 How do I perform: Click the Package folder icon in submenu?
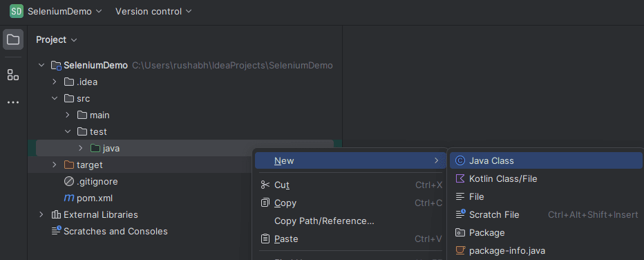click(x=460, y=232)
